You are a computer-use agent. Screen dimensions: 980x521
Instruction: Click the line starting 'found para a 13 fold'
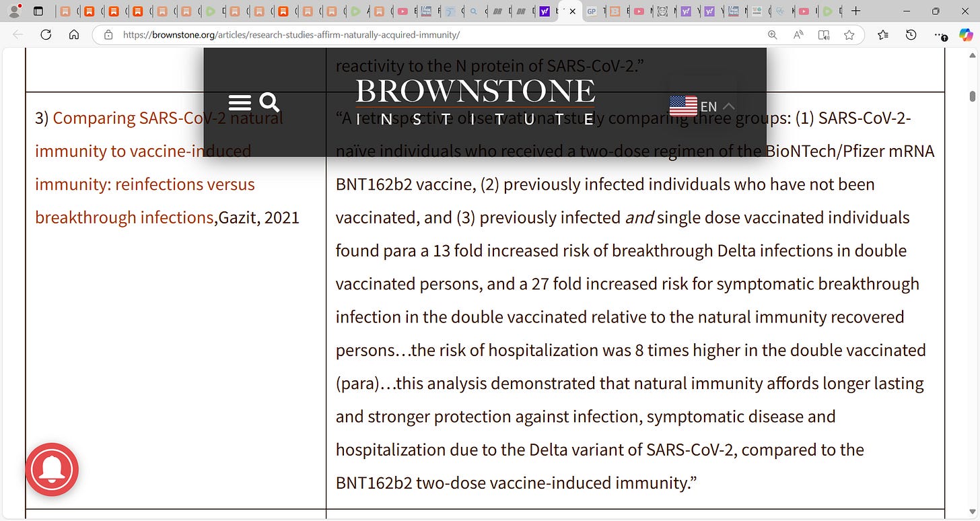pos(621,250)
